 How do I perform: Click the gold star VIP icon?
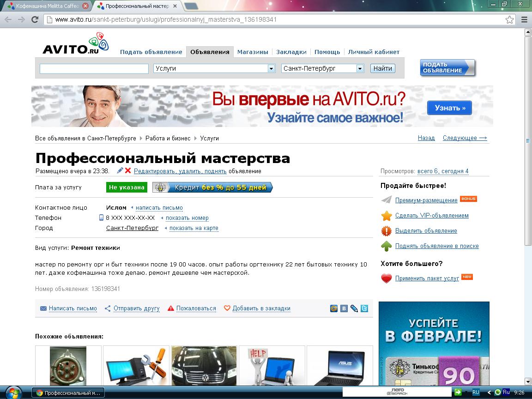click(x=387, y=216)
